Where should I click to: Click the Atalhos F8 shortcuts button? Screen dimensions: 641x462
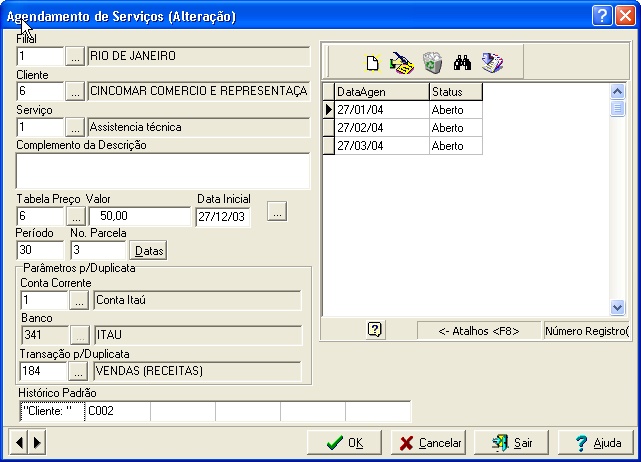point(479,331)
